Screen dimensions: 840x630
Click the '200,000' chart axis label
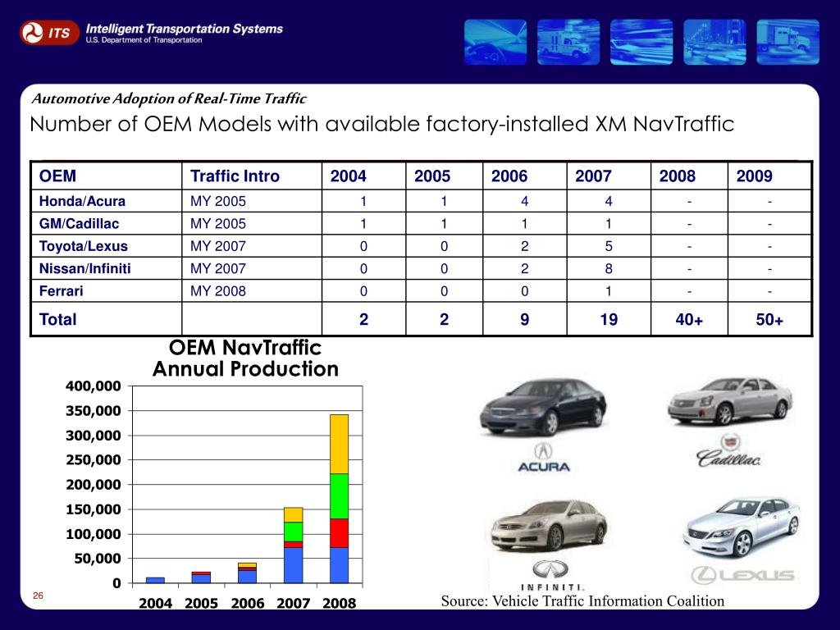[94, 485]
